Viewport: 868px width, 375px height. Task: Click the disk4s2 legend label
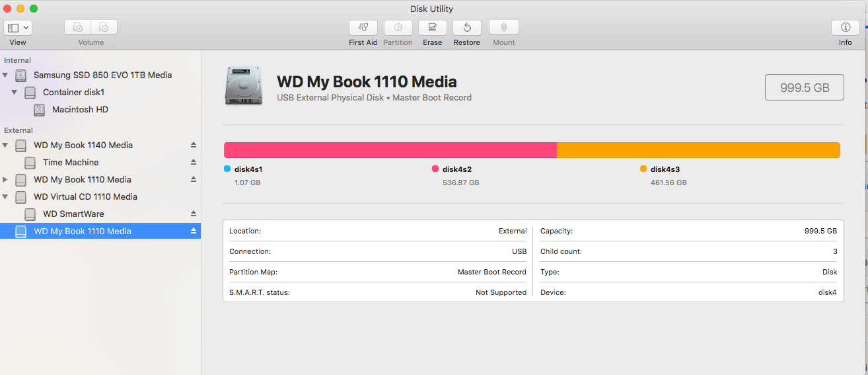(457, 169)
